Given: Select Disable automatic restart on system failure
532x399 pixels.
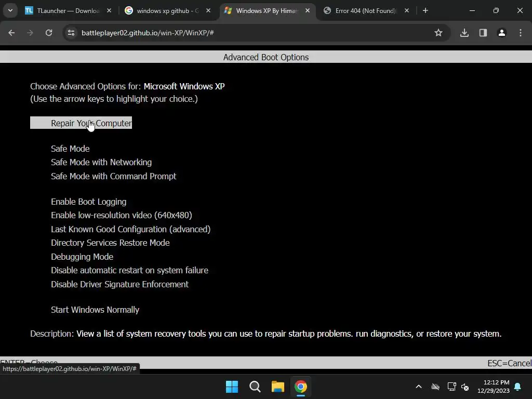Looking at the screenshot, I should pyautogui.click(x=129, y=270).
